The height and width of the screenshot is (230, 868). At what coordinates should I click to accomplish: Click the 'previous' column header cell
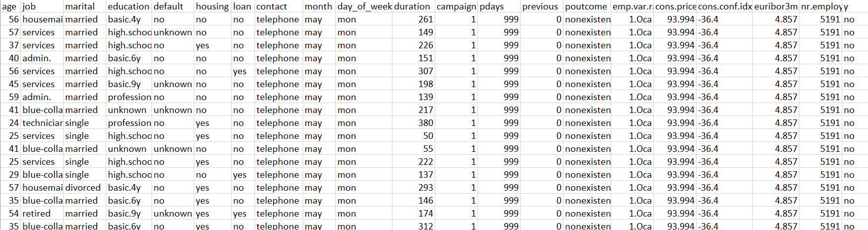pos(542,6)
